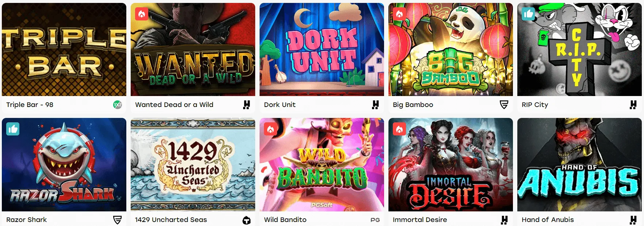Click the Hacksaw logo beside Hand of Anubis
Screen dimensions: 644x226
click(x=633, y=220)
